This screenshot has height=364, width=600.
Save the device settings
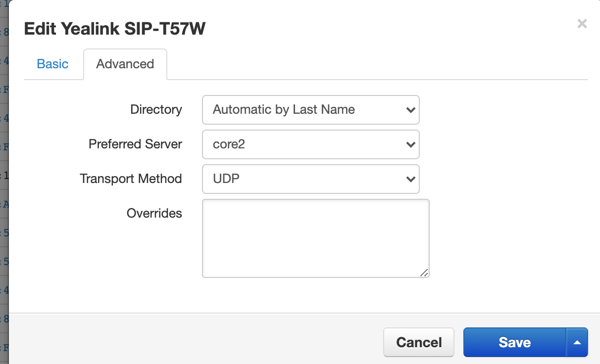point(514,342)
